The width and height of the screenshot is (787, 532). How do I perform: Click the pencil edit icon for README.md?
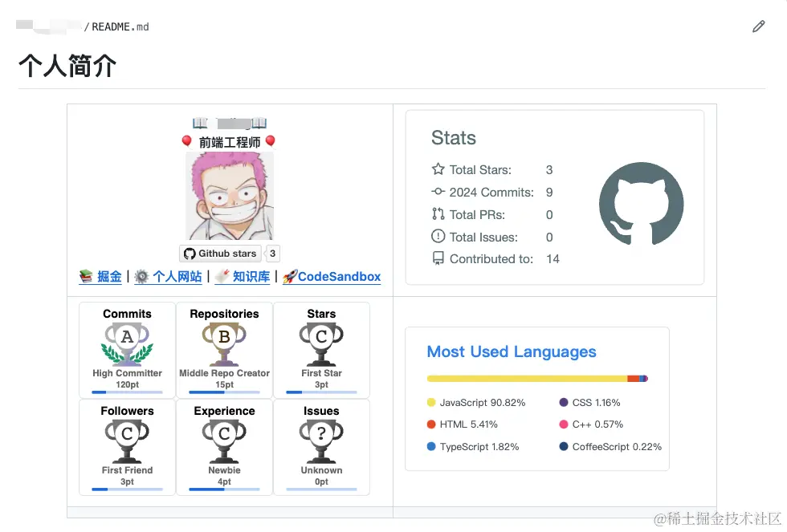click(758, 26)
